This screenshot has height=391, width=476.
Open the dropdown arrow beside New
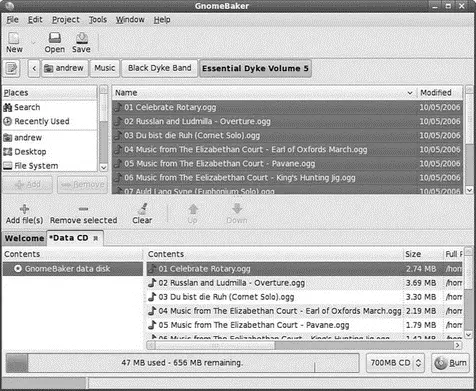(x=33, y=43)
